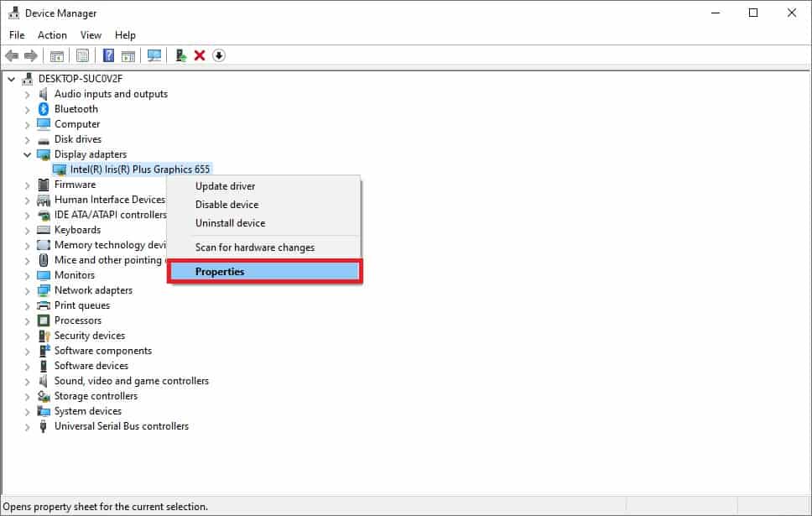Select the Intel(R) Iris(R) Plus Graphics 655 device

tap(139, 169)
